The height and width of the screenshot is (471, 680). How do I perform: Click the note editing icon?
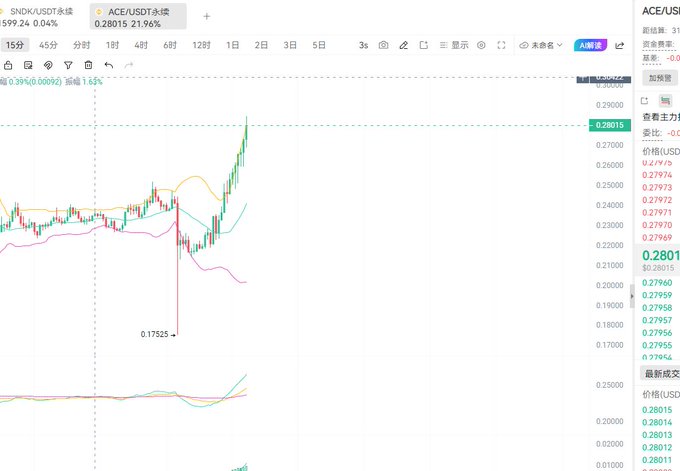(28, 65)
